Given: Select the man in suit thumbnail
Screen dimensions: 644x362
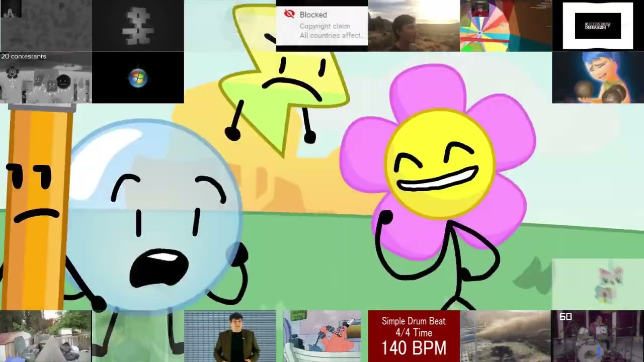Looking at the screenshot, I should tap(230, 336).
